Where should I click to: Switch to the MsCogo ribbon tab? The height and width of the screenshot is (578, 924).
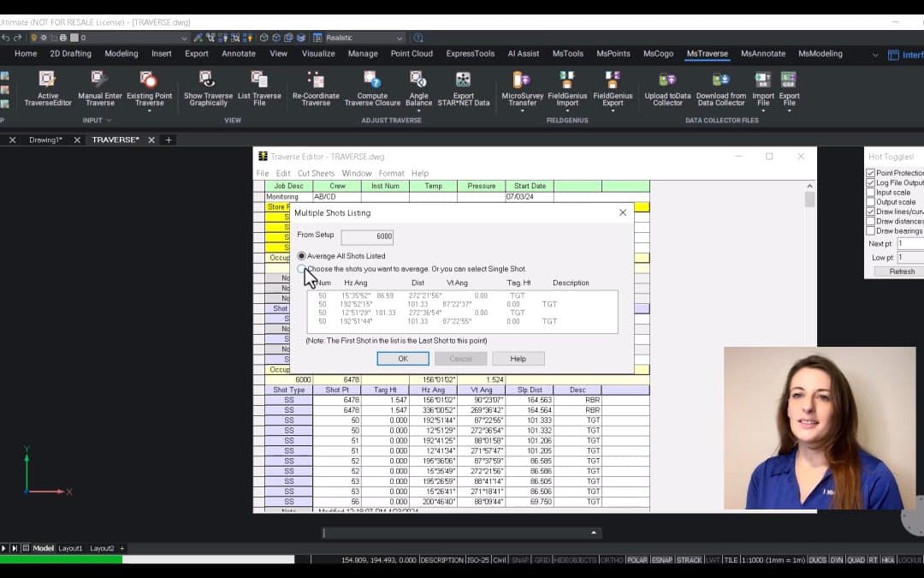[658, 53]
